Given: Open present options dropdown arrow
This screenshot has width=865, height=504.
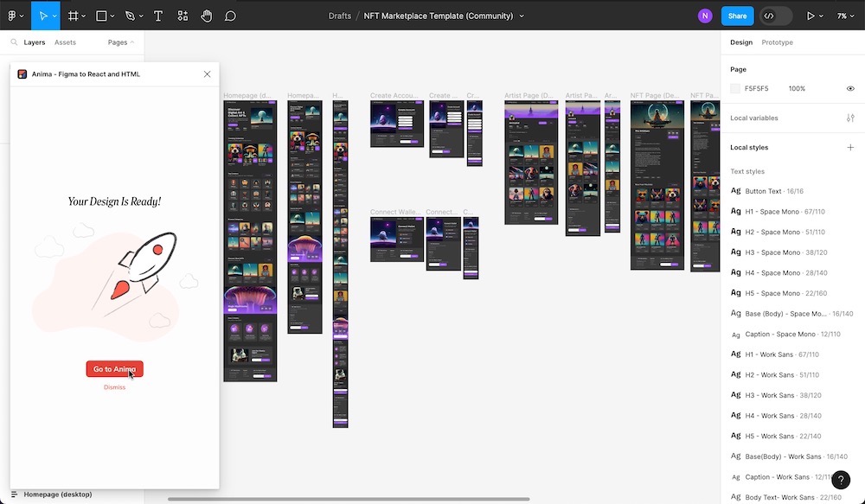Looking at the screenshot, I should [821, 16].
